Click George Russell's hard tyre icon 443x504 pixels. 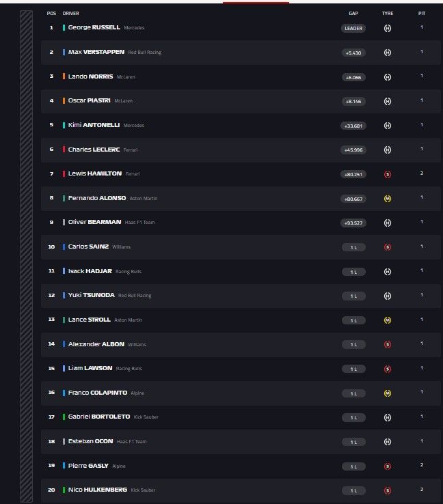(388, 28)
